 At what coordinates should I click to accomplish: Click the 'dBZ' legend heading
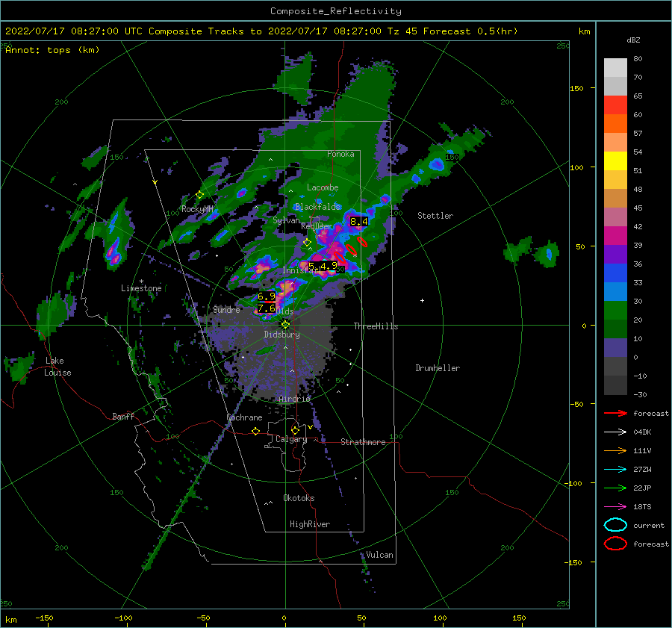pyautogui.click(x=633, y=40)
